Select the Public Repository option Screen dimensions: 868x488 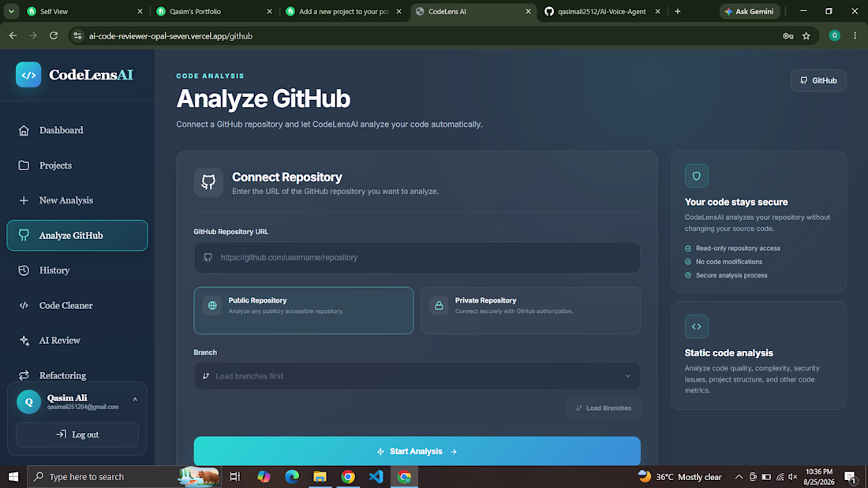[303, 311]
